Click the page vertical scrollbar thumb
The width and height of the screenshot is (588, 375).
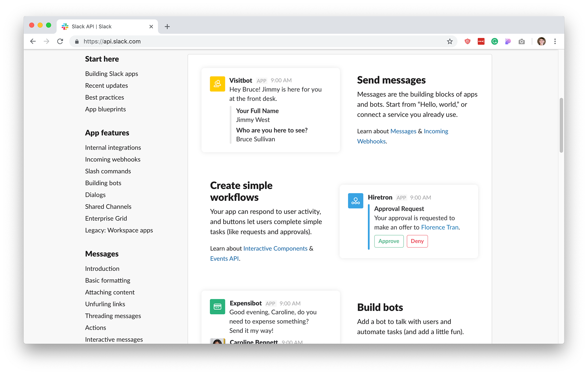coord(561,125)
